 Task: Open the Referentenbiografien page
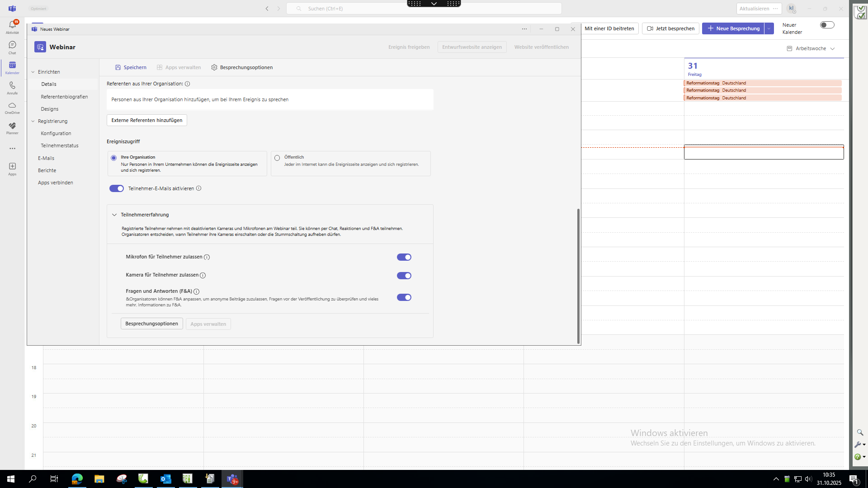(64, 97)
